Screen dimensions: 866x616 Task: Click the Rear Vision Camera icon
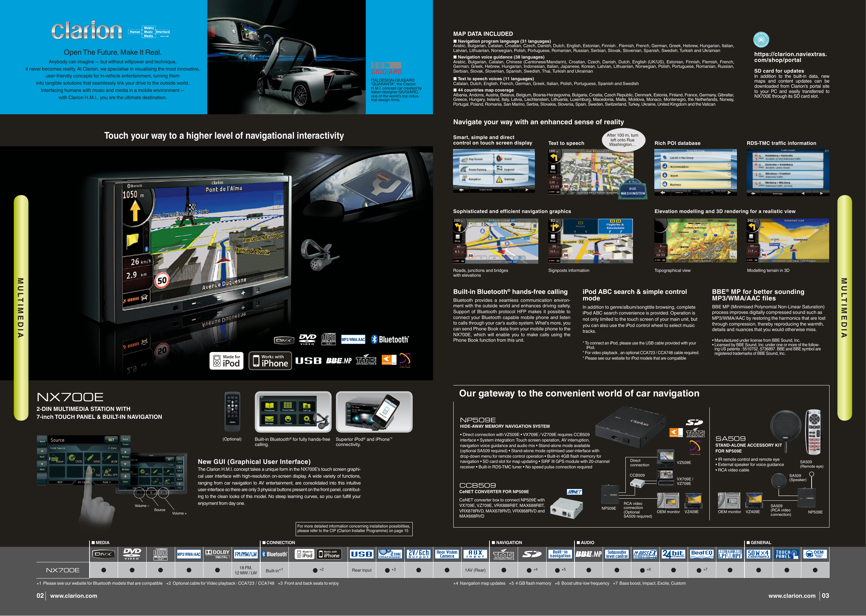447,554
